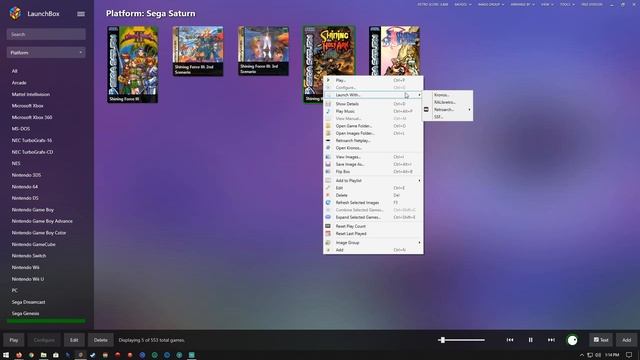Toggle the Text view checkbox button
The height and width of the screenshot is (360, 640).
[601, 340]
